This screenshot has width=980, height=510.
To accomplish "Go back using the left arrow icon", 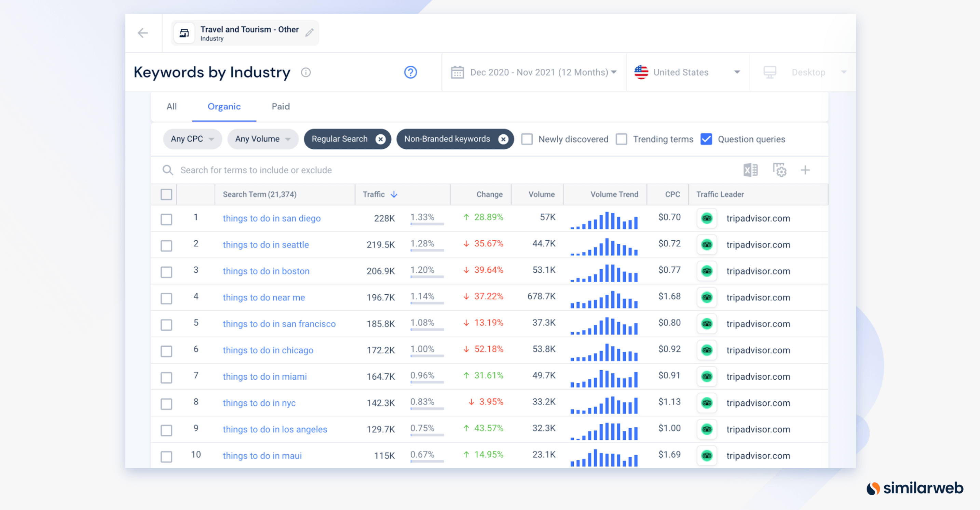I will [x=143, y=33].
